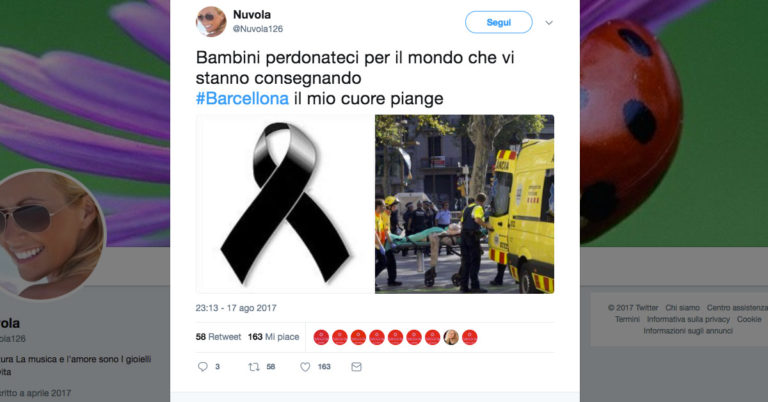768x402 pixels.
Task: Open the #Barcellona hashtag link
Action: tap(242, 98)
